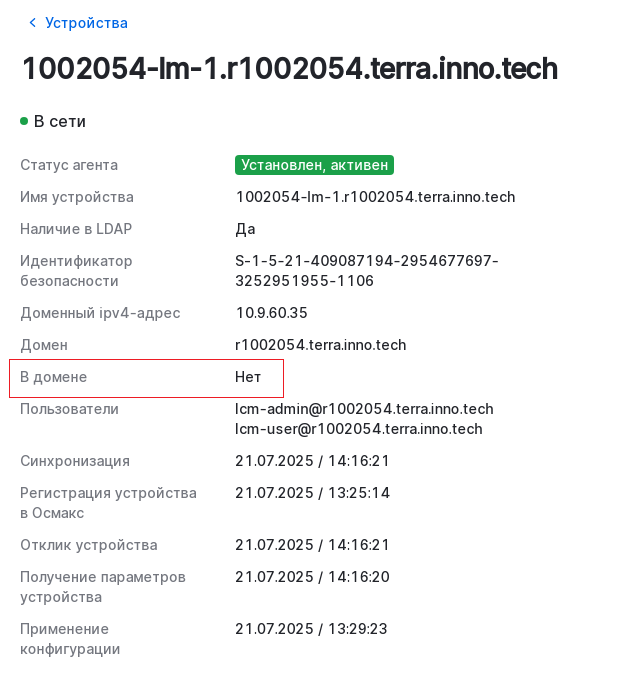The width and height of the screenshot is (620, 677).
Task: Click the security identifier S-1-5-21 value
Action: 366,271
